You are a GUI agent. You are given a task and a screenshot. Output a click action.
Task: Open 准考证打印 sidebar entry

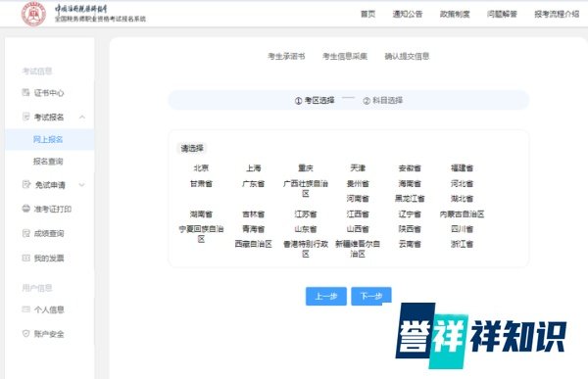coord(53,210)
